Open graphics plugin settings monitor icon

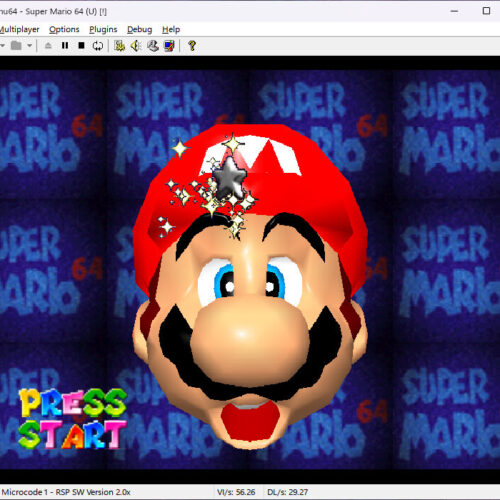coord(169,46)
